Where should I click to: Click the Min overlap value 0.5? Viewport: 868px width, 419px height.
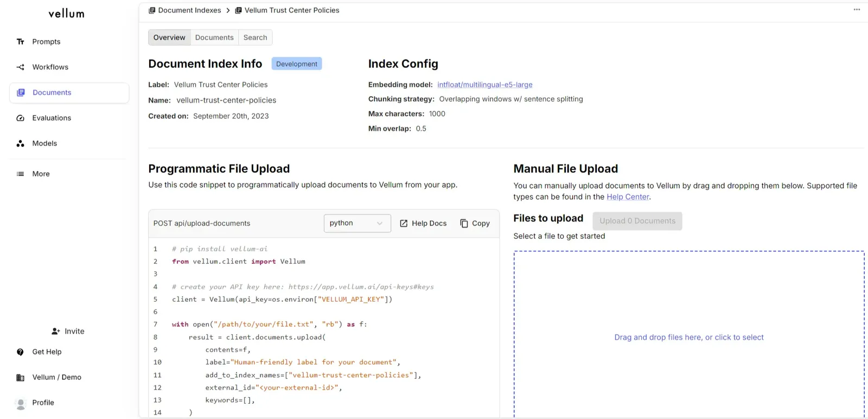click(x=421, y=129)
